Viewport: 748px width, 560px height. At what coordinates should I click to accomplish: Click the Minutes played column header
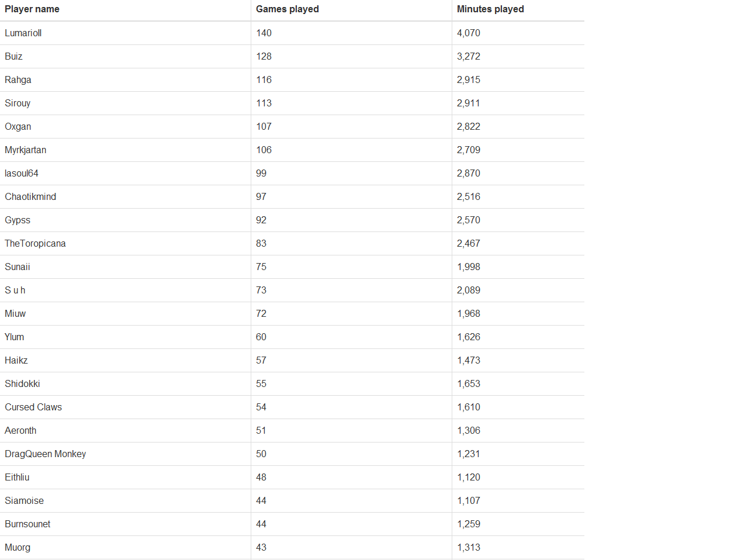pos(490,9)
